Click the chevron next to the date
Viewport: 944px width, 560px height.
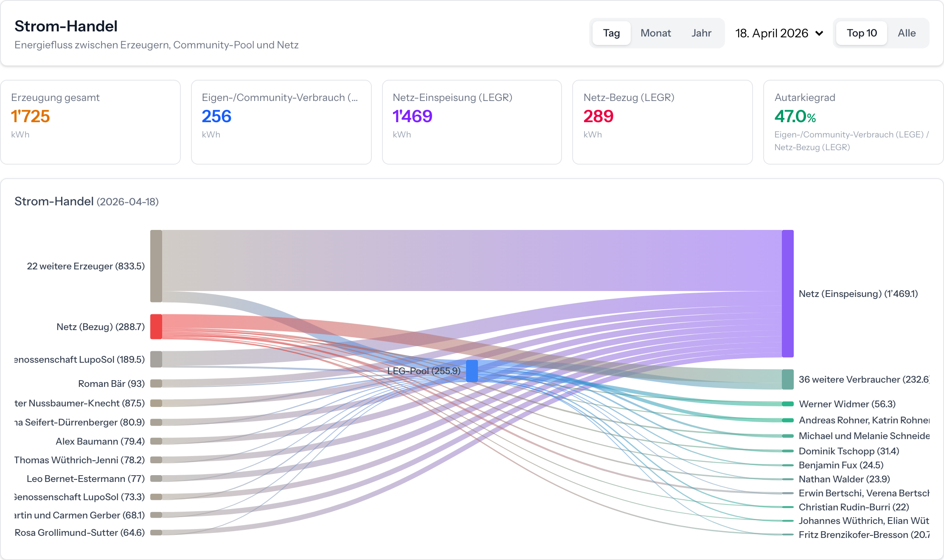pos(819,33)
